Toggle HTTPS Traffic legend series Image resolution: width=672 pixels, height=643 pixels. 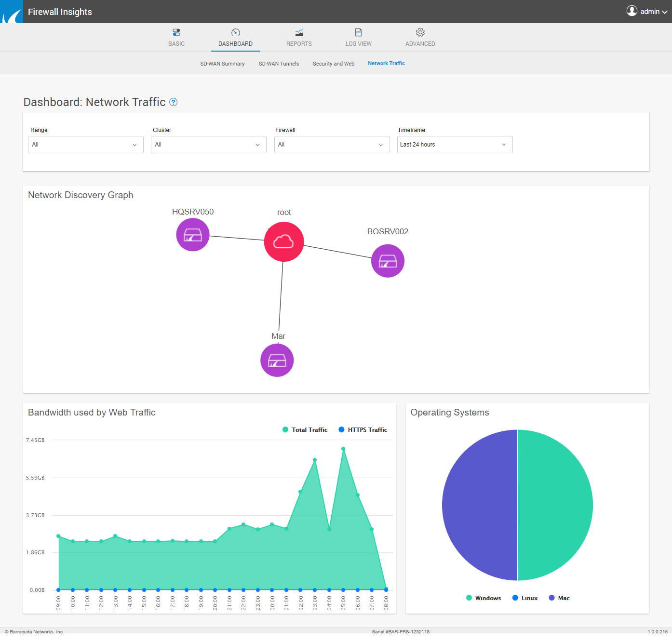tap(363, 429)
